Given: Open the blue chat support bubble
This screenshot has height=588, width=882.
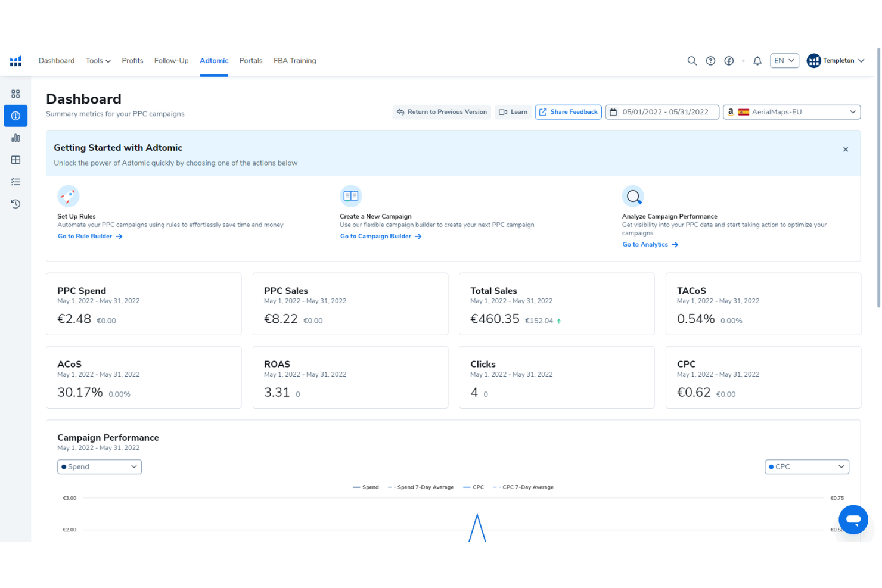Looking at the screenshot, I should point(853,519).
